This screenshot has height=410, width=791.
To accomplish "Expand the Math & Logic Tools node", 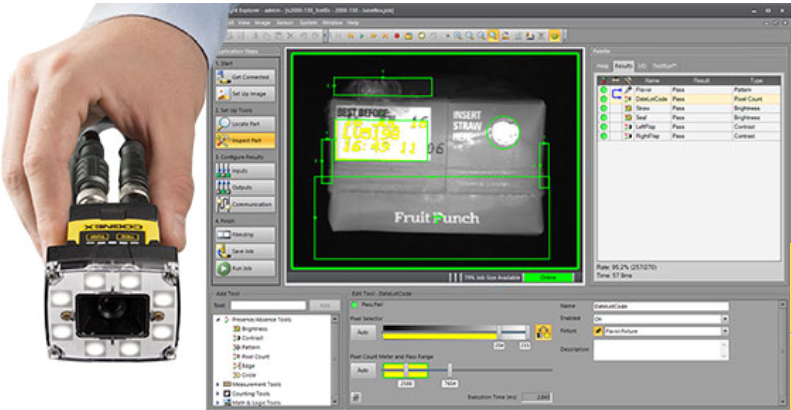I will 218,402.
